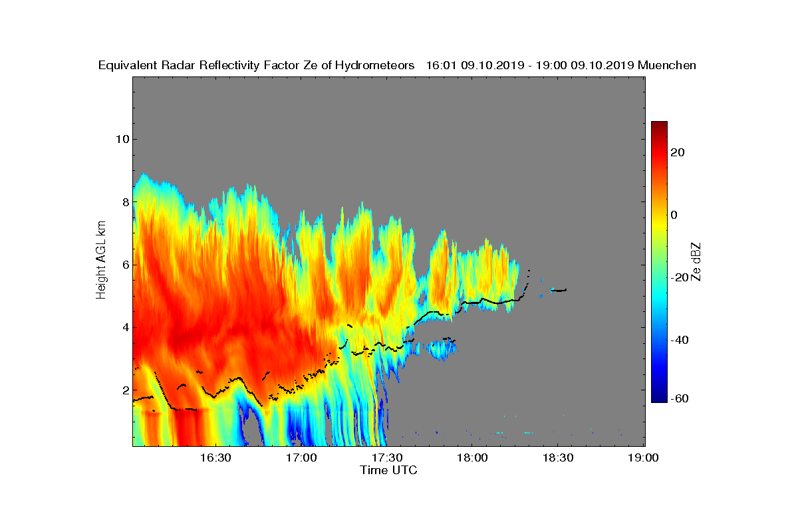Click the 19:00 time tick label

[643, 458]
